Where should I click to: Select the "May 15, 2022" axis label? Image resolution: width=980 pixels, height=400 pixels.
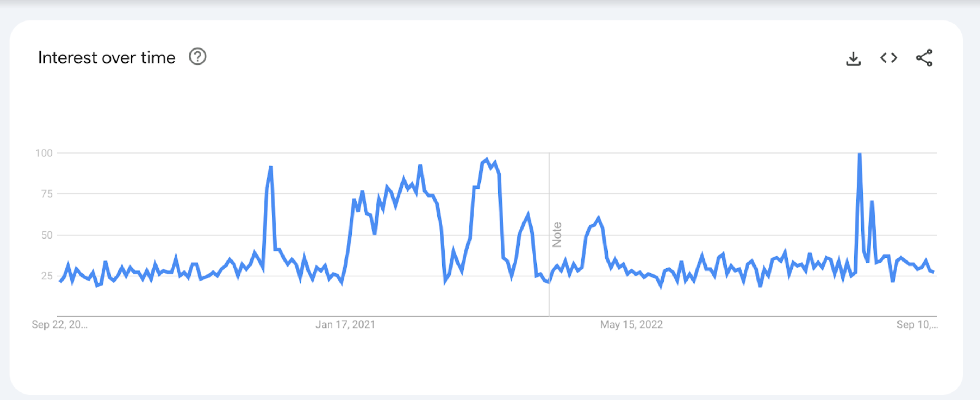point(631,324)
